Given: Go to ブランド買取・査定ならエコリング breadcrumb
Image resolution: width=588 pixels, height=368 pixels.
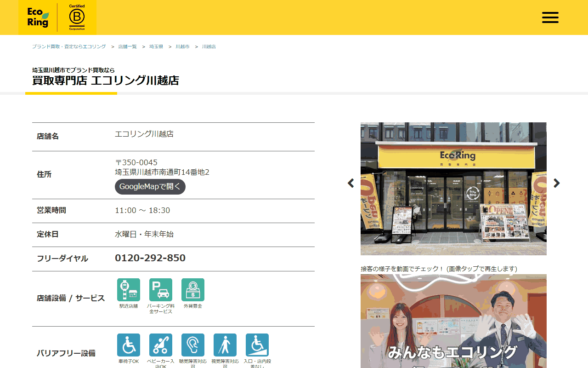Looking at the screenshot, I should 69,47.
